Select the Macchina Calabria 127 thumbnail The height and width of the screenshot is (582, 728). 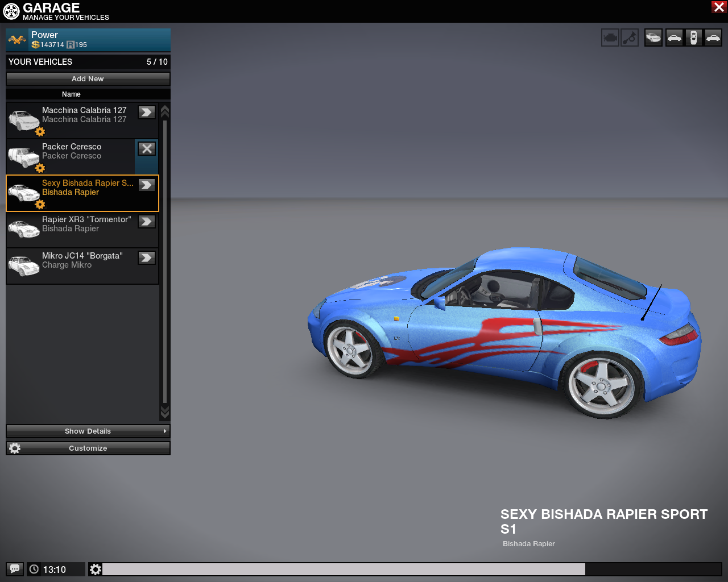pyautogui.click(x=23, y=120)
